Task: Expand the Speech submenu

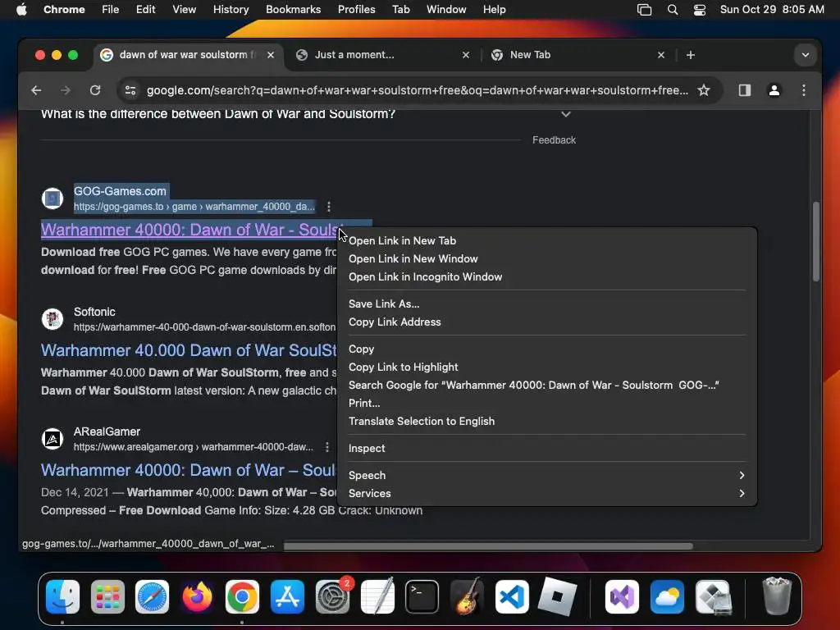Action: pyautogui.click(x=547, y=475)
